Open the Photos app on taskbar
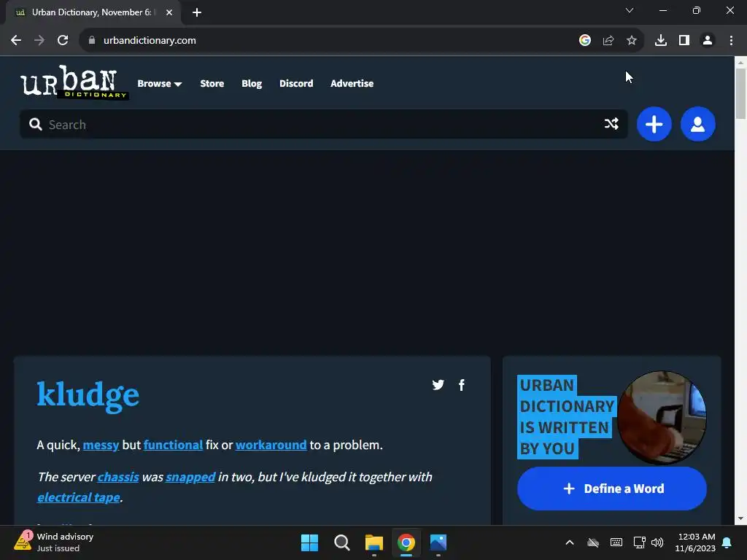This screenshot has width=747, height=560. [438, 542]
